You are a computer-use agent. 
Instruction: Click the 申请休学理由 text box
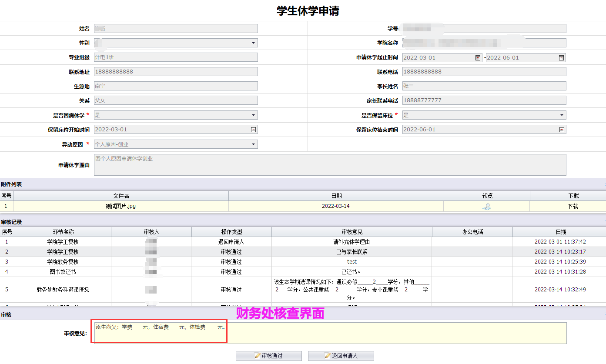click(x=330, y=165)
